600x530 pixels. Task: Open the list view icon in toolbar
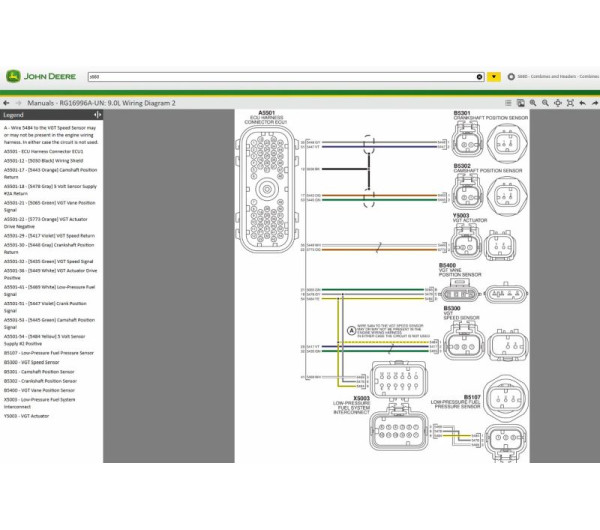point(507,102)
